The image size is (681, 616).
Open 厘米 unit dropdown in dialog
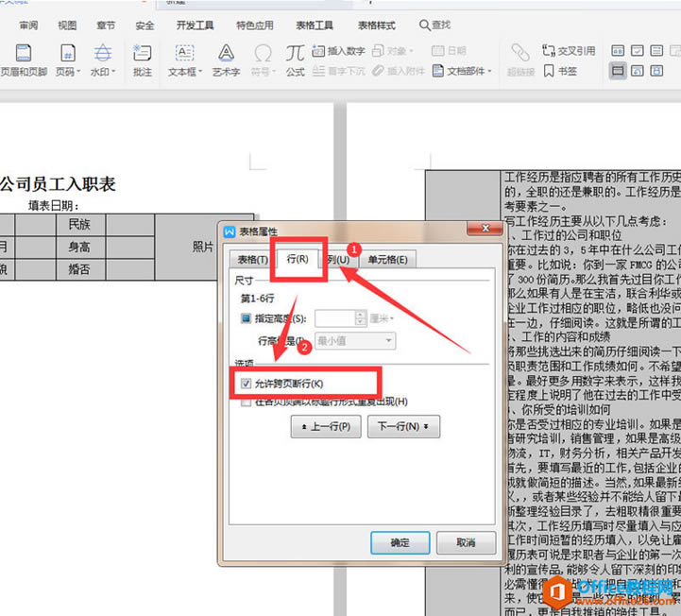click(x=382, y=318)
